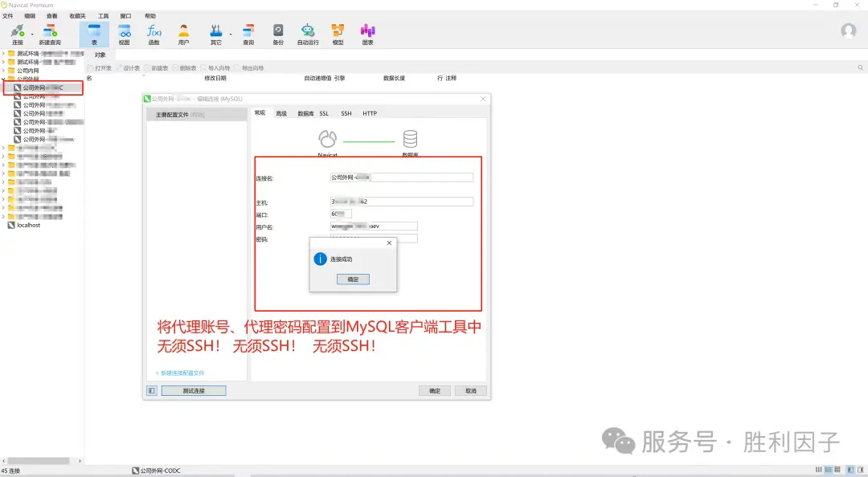Click 打开表 (Open Table) in object toolbar
The width and height of the screenshot is (868, 477).
point(100,68)
